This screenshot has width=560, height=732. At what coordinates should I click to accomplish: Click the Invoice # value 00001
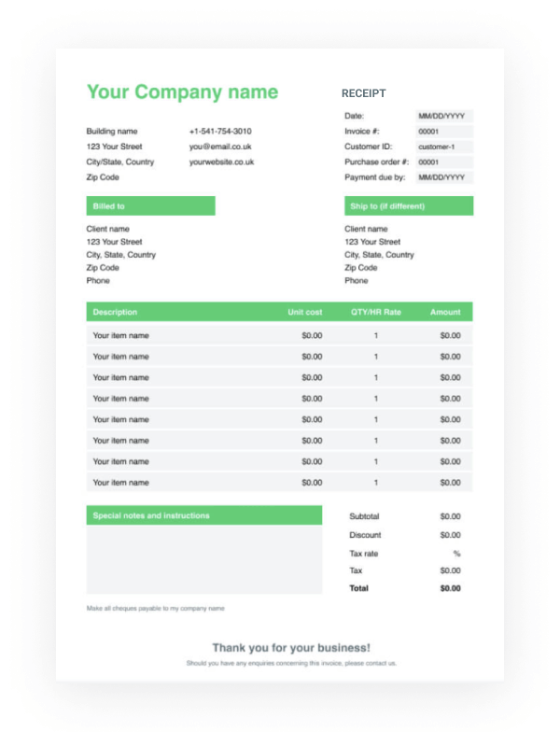pyautogui.click(x=443, y=132)
